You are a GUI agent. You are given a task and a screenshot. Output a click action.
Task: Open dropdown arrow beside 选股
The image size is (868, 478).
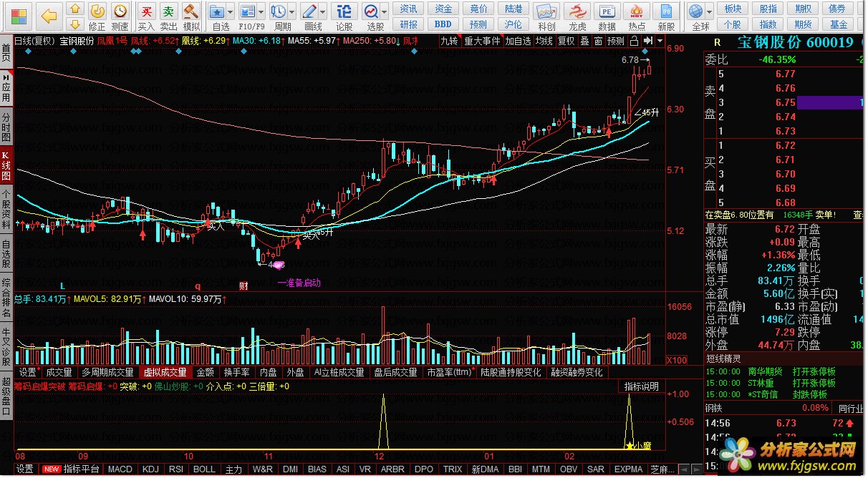384,12
